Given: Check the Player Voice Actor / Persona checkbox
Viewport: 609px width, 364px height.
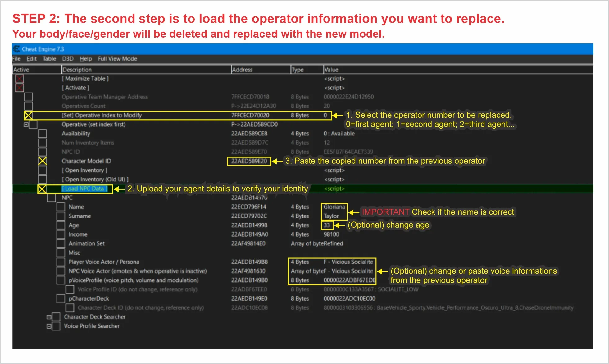Looking at the screenshot, I should [61, 262].
